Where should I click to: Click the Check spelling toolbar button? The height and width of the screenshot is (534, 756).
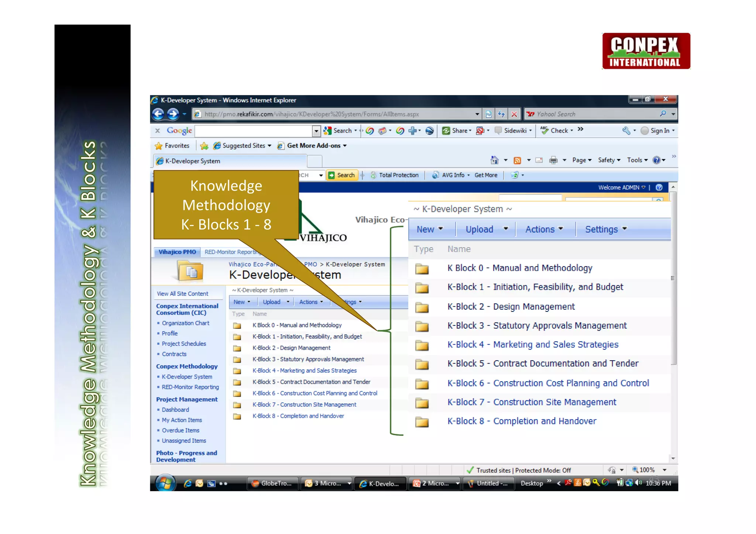(x=557, y=131)
